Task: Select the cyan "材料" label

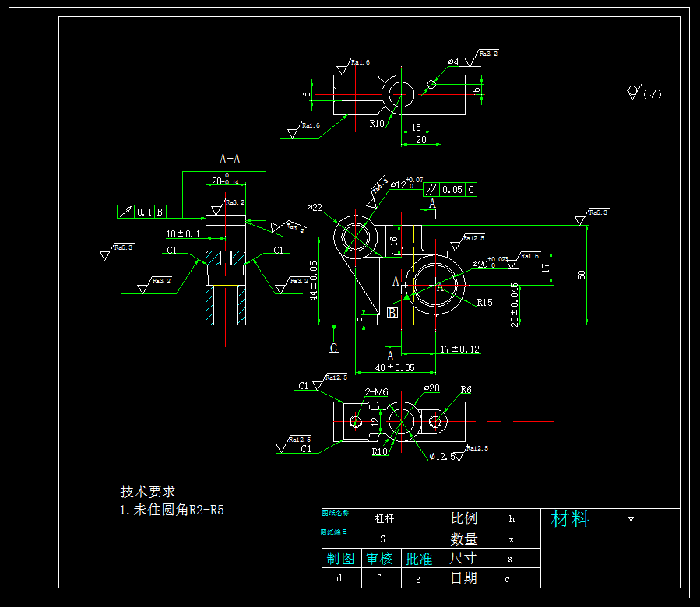Action: pyautogui.click(x=570, y=518)
